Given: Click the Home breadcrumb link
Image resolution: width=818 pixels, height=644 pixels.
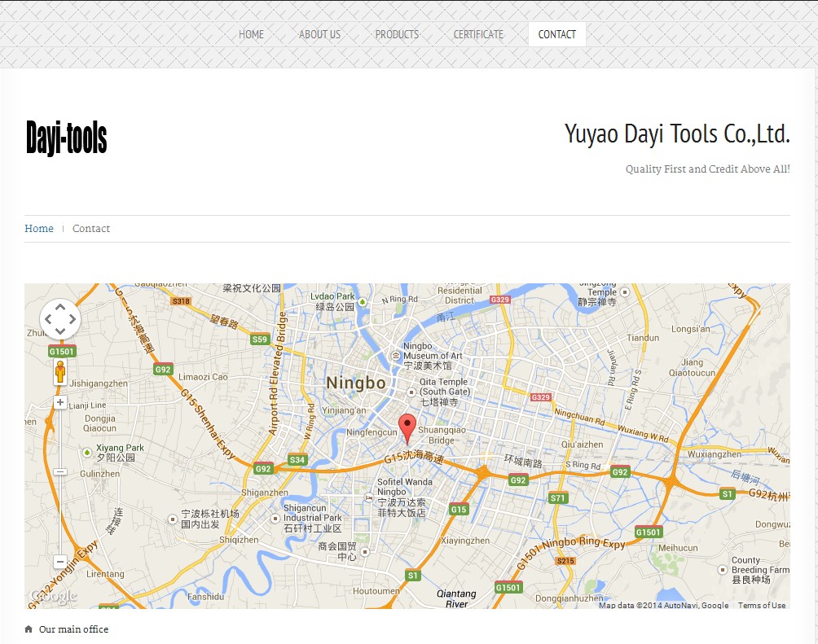Looking at the screenshot, I should [x=39, y=229].
